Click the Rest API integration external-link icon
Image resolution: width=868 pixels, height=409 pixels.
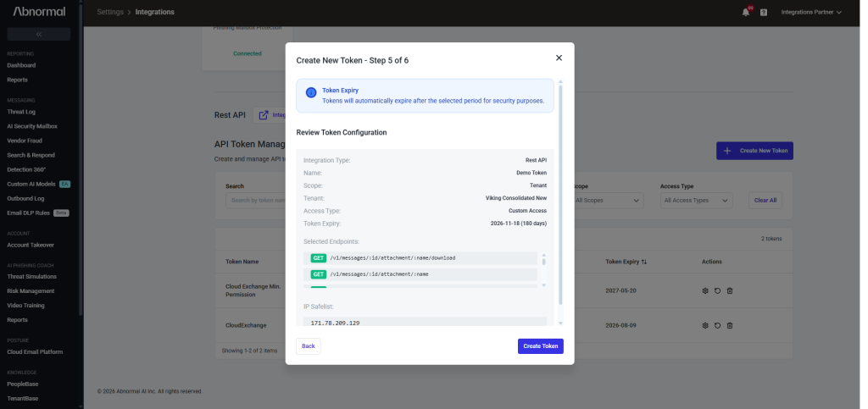[x=264, y=115]
